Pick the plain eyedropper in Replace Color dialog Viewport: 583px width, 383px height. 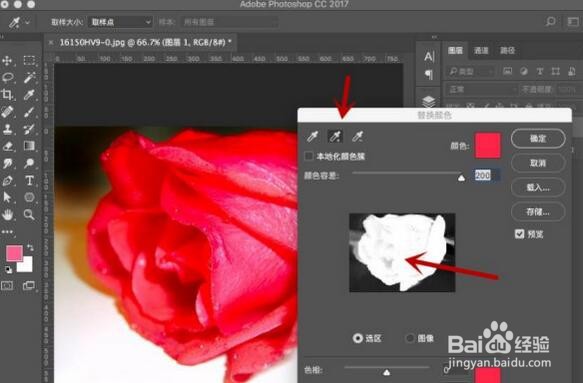pyautogui.click(x=312, y=136)
